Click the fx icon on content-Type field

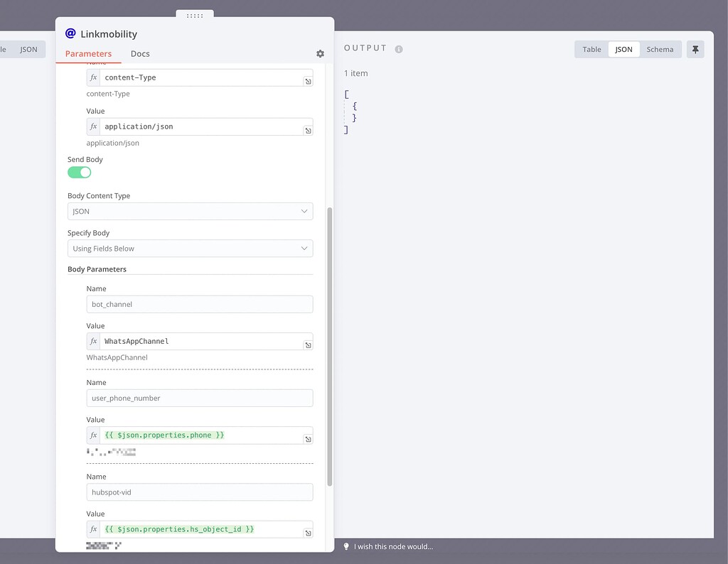click(93, 77)
